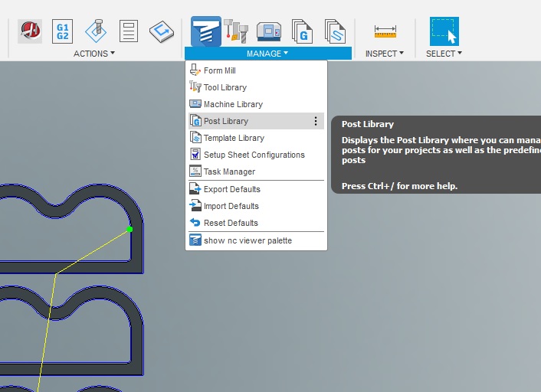Open Task Manager from the menu
The image size is (541, 392).
click(256, 171)
